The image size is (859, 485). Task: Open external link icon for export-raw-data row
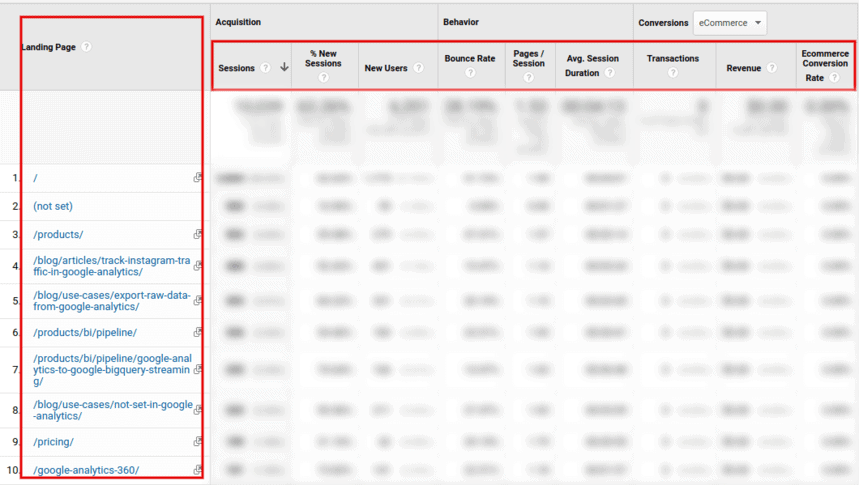[x=198, y=300]
